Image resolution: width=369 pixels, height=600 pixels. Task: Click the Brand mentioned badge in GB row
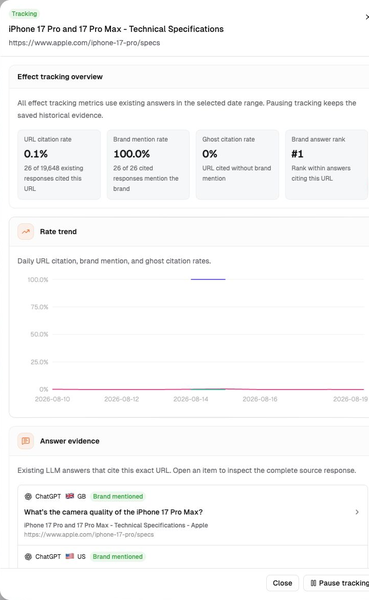[x=118, y=496]
